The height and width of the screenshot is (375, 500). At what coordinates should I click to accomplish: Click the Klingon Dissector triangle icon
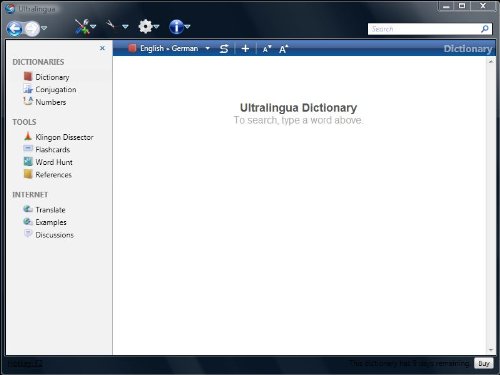28,136
